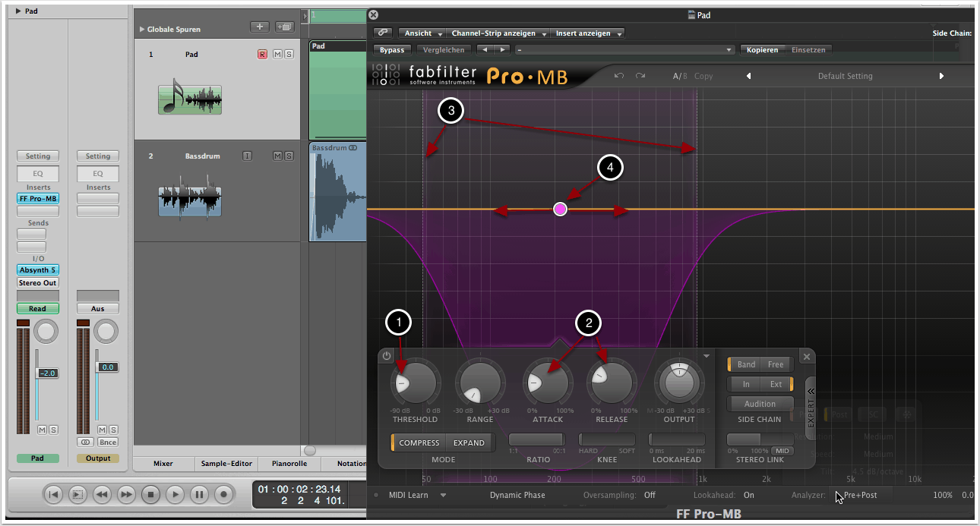The width and height of the screenshot is (980, 526).
Task: Expand the Globale Spuren disclosure triangle
Action: click(x=141, y=30)
